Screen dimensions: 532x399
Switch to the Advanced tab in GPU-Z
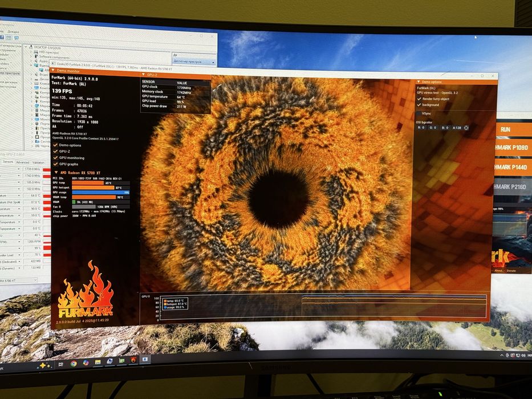pyautogui.click(x=23, y=162)
